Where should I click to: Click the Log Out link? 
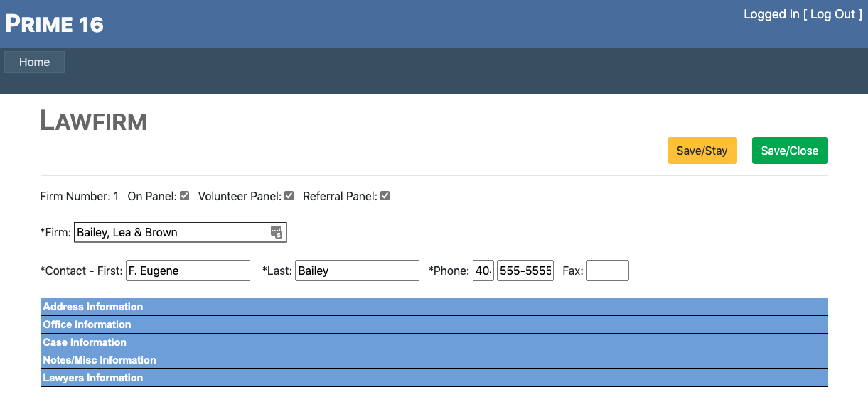(x=832, y=14)
